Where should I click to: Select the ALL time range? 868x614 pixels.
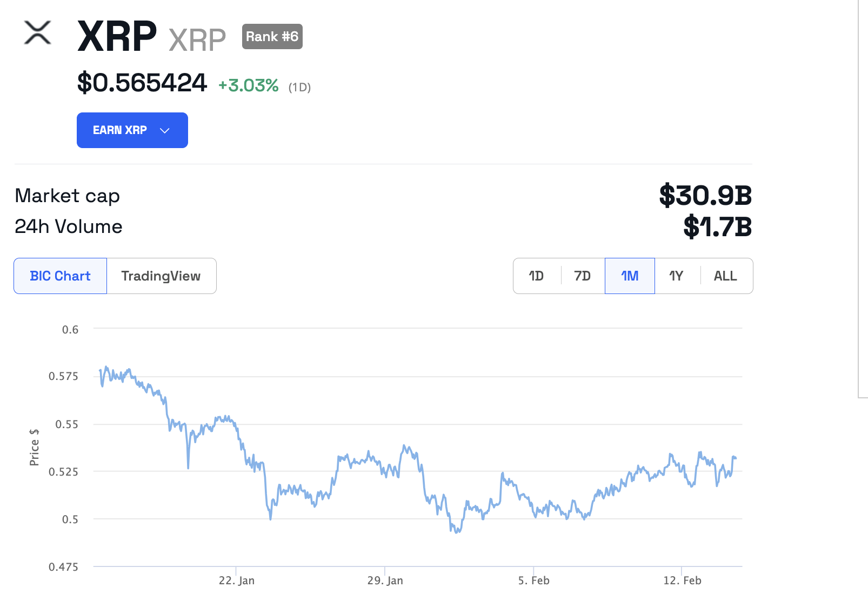coord(725,276)
